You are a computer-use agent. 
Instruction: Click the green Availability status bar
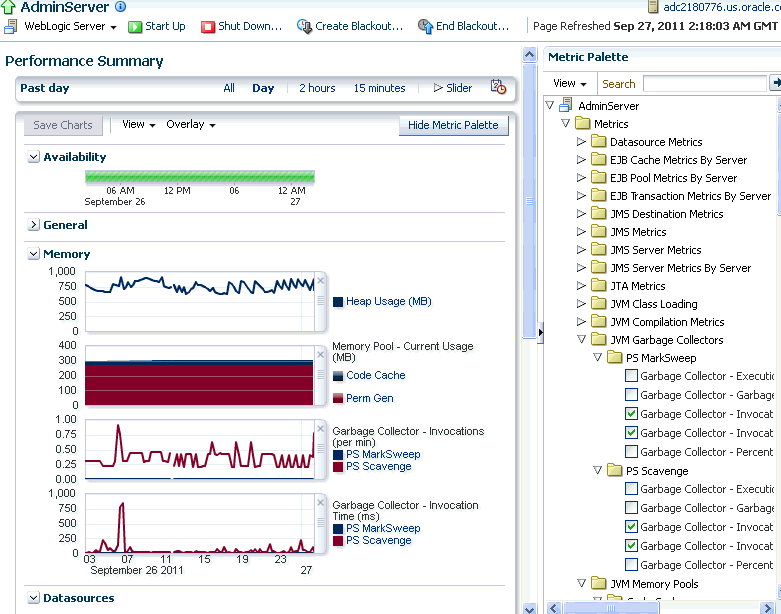click(x=200, y=177)
